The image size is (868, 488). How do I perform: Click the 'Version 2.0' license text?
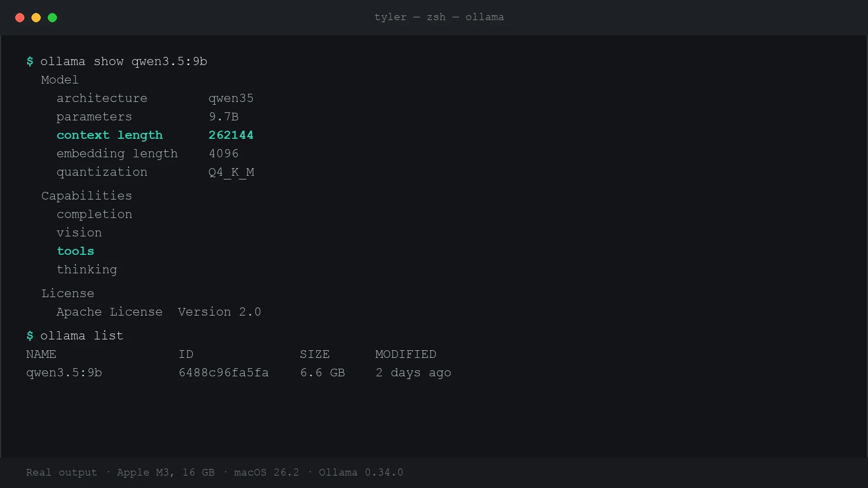(x=220, y=312)
